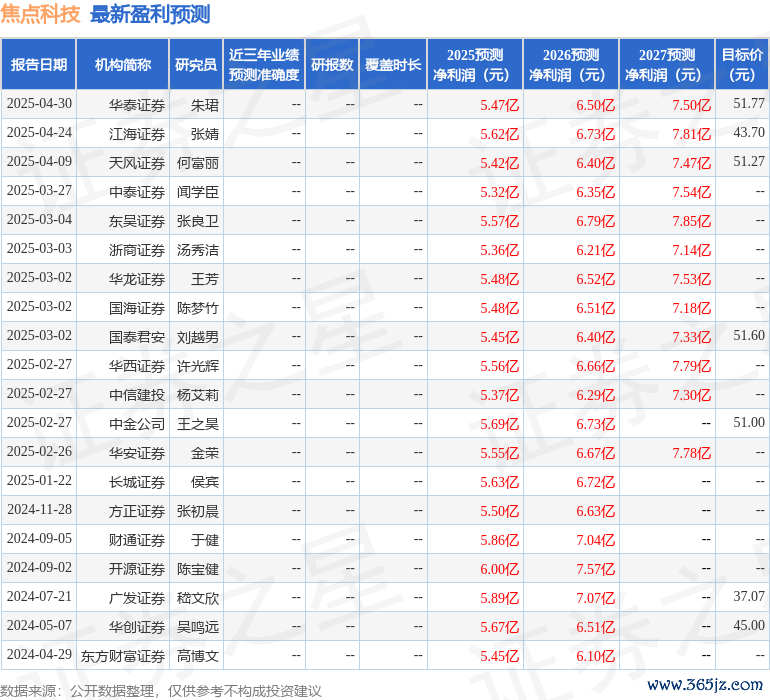Click the 研报数 column header
770x700 pixels.
332,64
